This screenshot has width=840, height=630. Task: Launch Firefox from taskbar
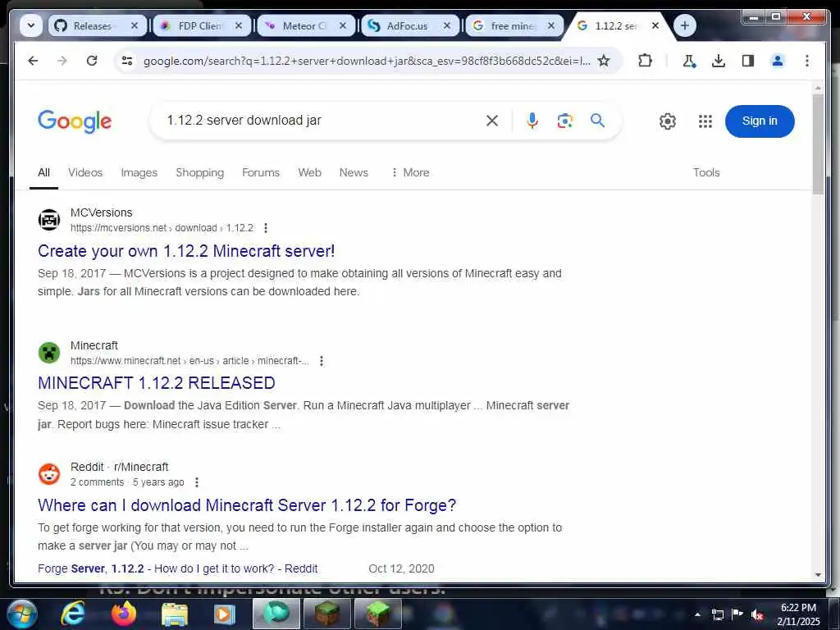tap(124, 614)
